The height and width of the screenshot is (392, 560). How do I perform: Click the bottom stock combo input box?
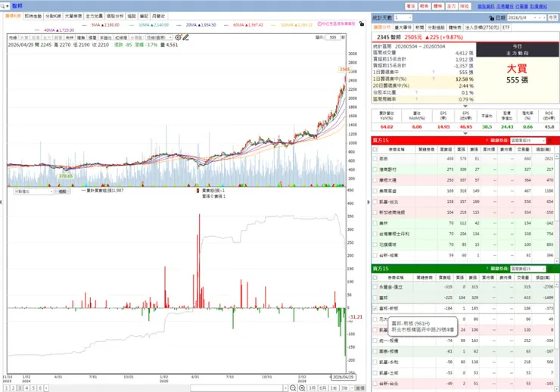click(237, 388)
